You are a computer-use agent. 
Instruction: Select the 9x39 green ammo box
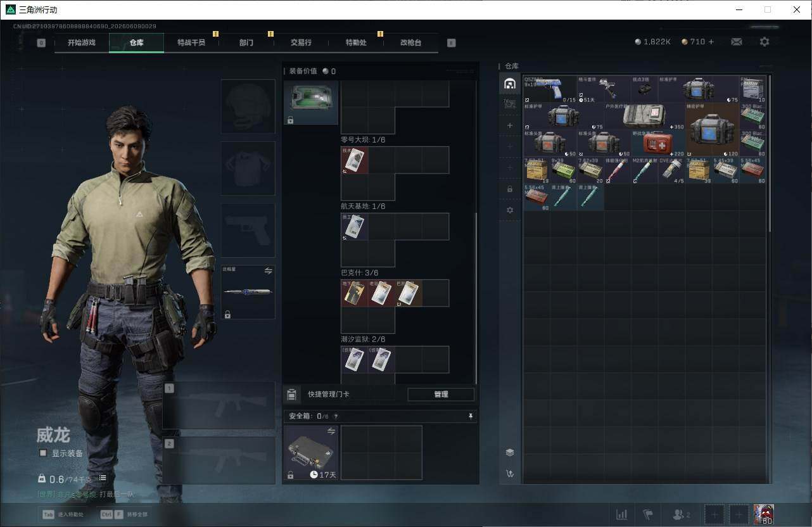point(564,170)
